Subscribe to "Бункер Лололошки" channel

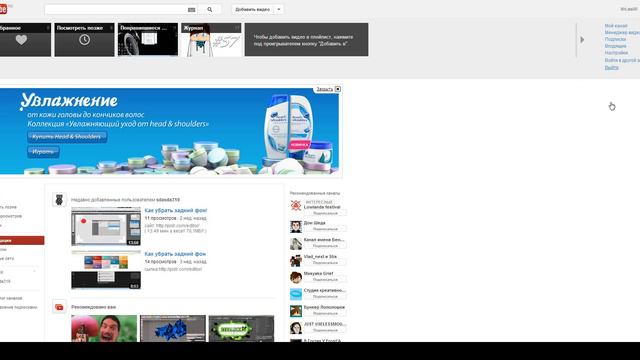(x=325, y=313)
